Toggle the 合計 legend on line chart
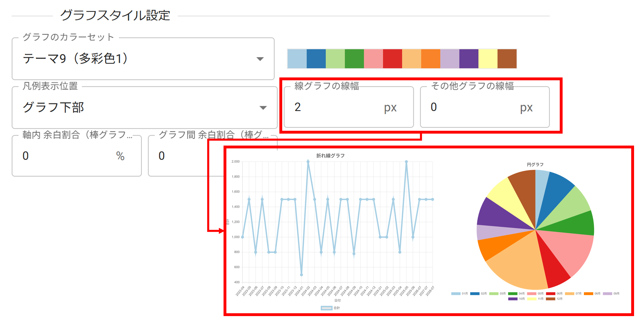This screenshot has height=325, width=644. pyautogui.click(x=330, y=308)
